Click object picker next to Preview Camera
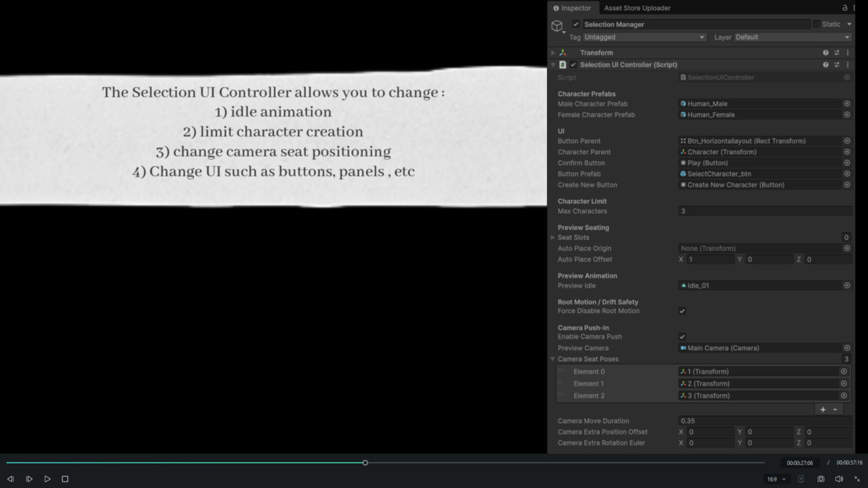Screen dimensions: 868x488 846,348
